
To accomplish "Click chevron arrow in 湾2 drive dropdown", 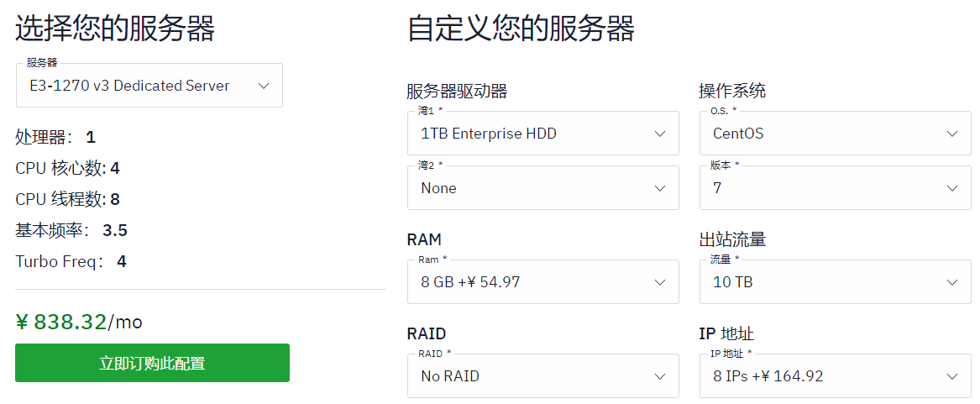I will pyautogui.click(x=660, y=188).
